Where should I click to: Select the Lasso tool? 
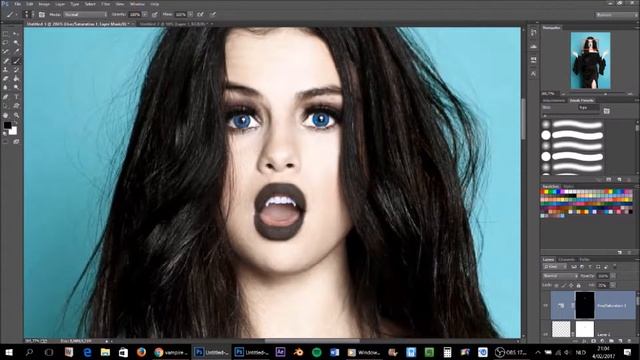[x=6, y=42]
